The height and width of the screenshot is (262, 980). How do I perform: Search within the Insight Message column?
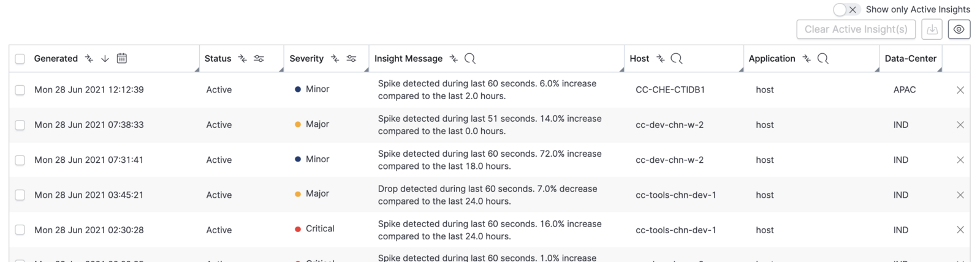(x=470, y=58)
